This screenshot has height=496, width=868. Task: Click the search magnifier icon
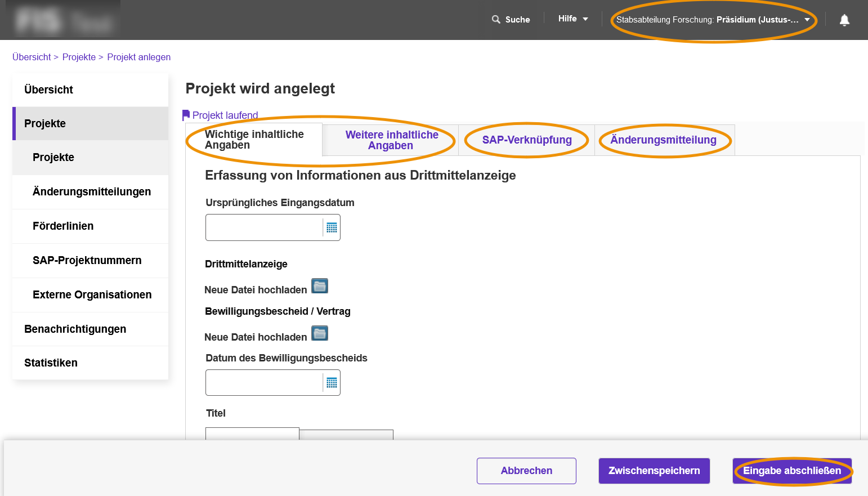pyautogui.click(x=496, y=19)
